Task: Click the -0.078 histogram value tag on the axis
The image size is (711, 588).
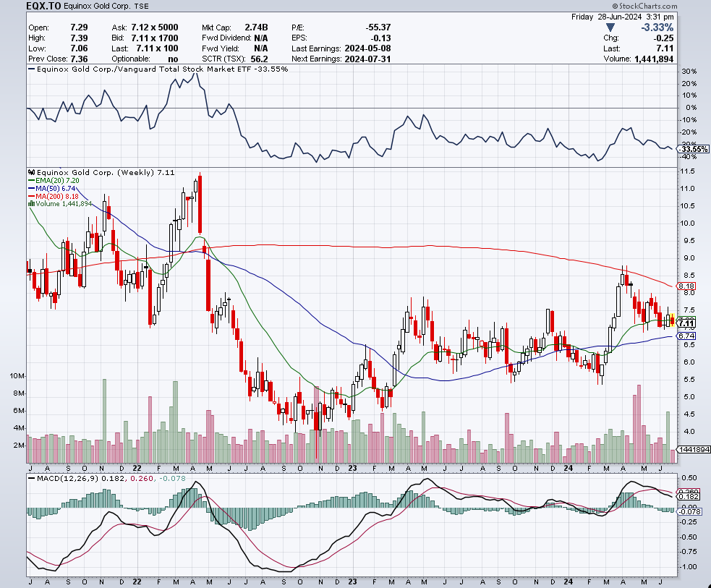Action: [689, 511]
